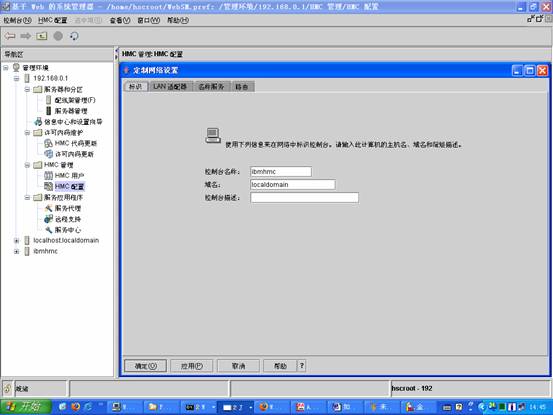The height and width of the screenshot is (415, 553).
Task: Expand the ibmhmc tree node
Action: [17, 251]
